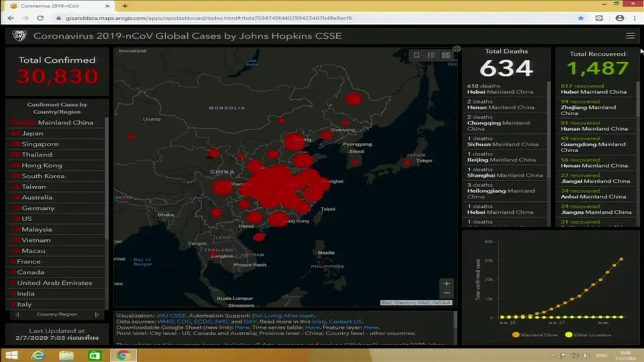Open a new browser tab

coord(125,6)
